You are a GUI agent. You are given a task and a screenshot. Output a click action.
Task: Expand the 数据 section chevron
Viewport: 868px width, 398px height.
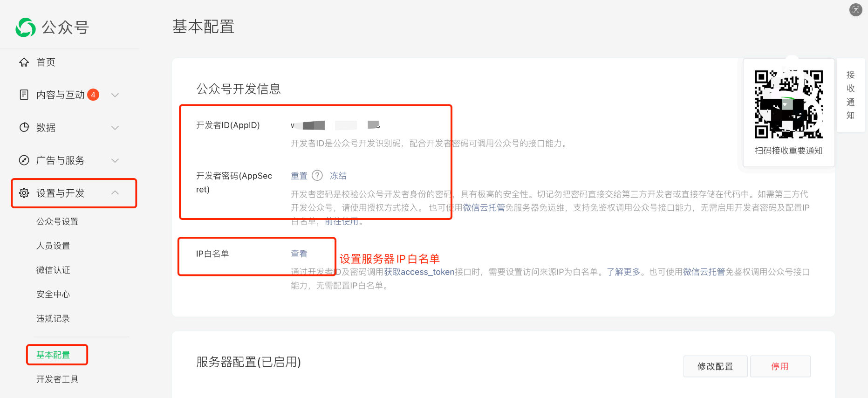[115, 128]
